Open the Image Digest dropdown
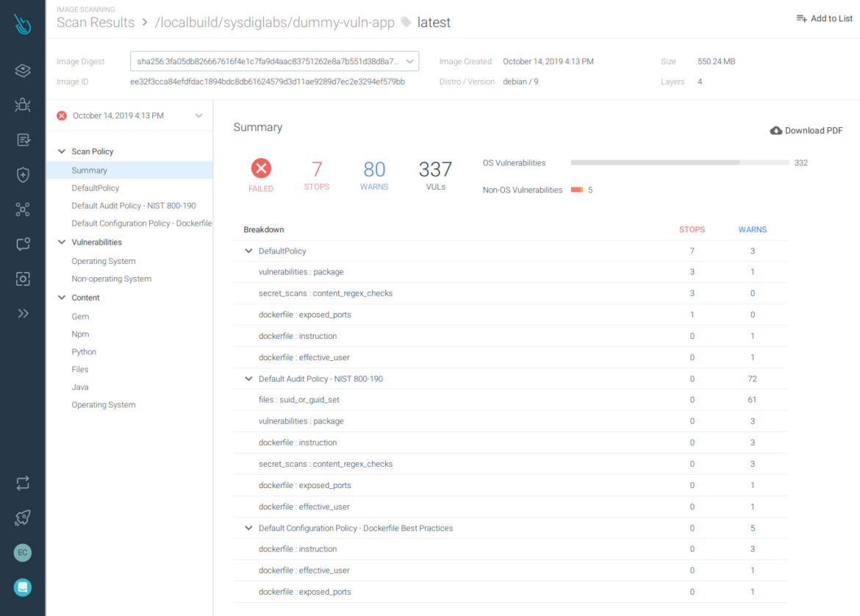Viewport: 860px width, 616px height. 274,62
